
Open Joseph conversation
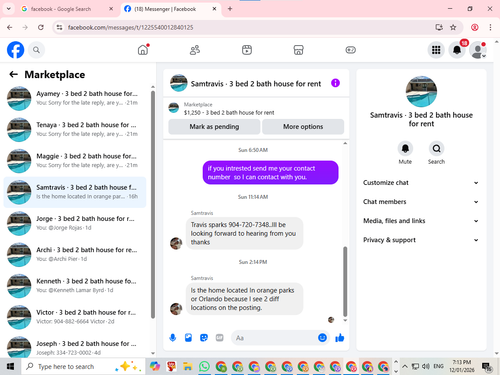(75, 347)
